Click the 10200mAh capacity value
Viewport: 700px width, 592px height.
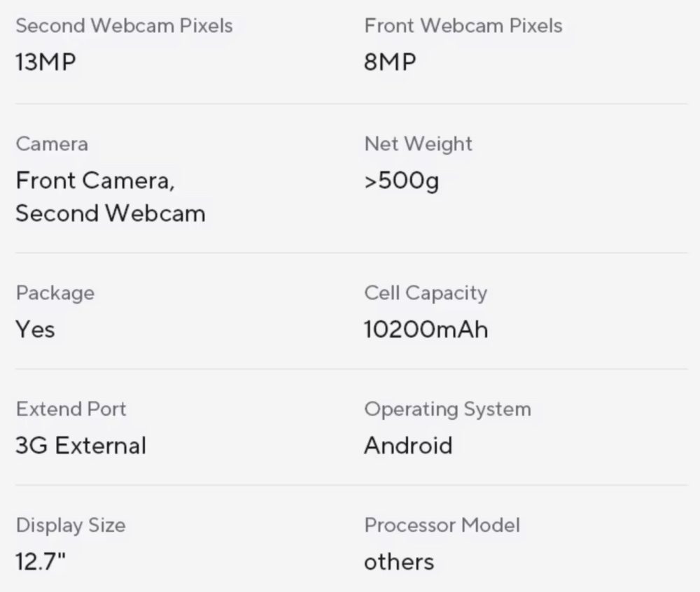(426, 330)
